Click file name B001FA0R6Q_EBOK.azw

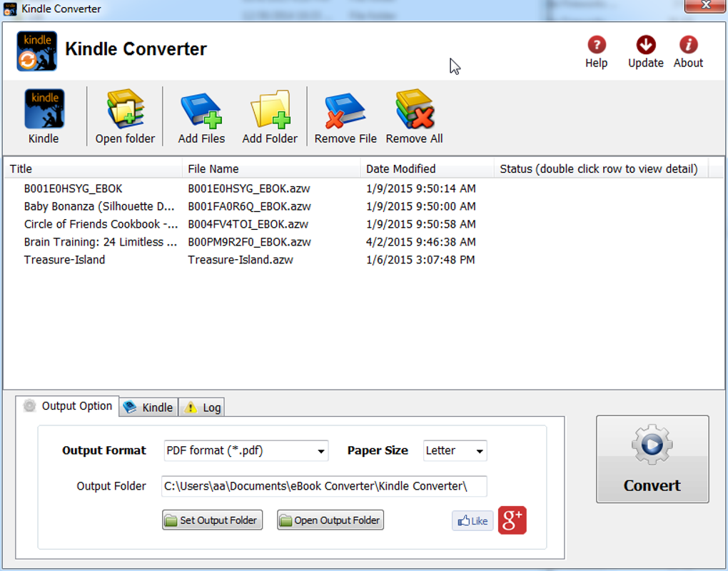[x=249, y=206]
